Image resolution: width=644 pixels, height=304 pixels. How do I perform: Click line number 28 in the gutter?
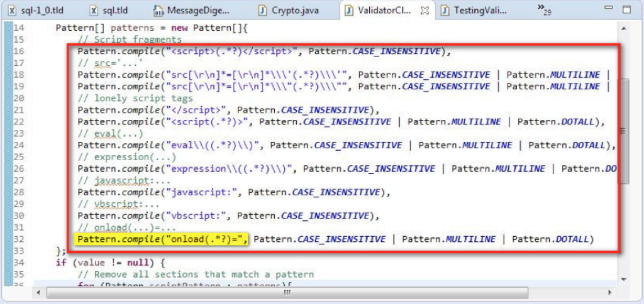point(19,192)
